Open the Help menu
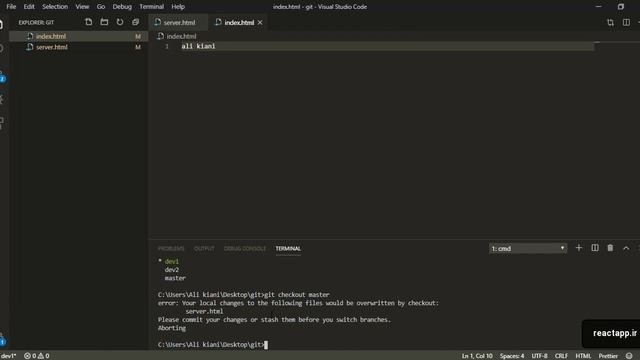This screenshot has height=360, width=640. coord(178,7)
